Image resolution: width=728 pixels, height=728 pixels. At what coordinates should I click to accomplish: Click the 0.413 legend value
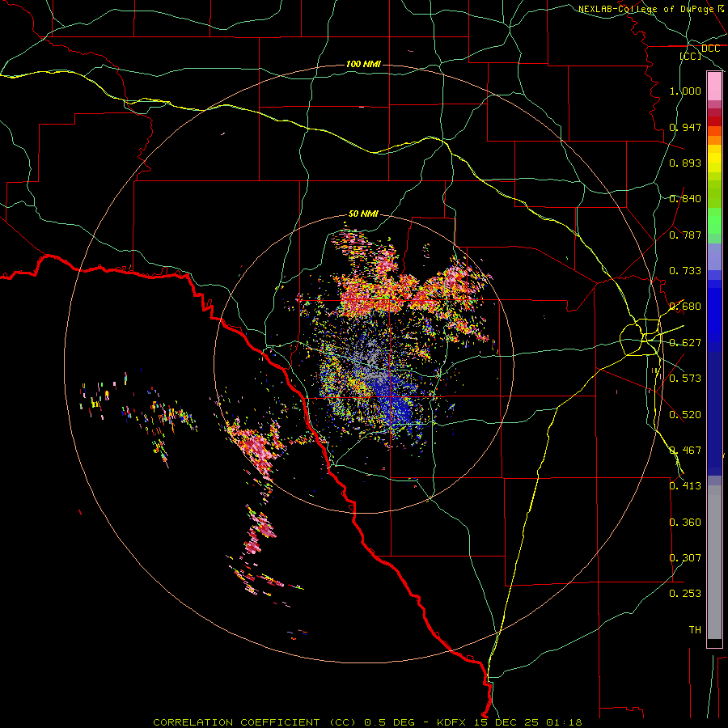685,486
